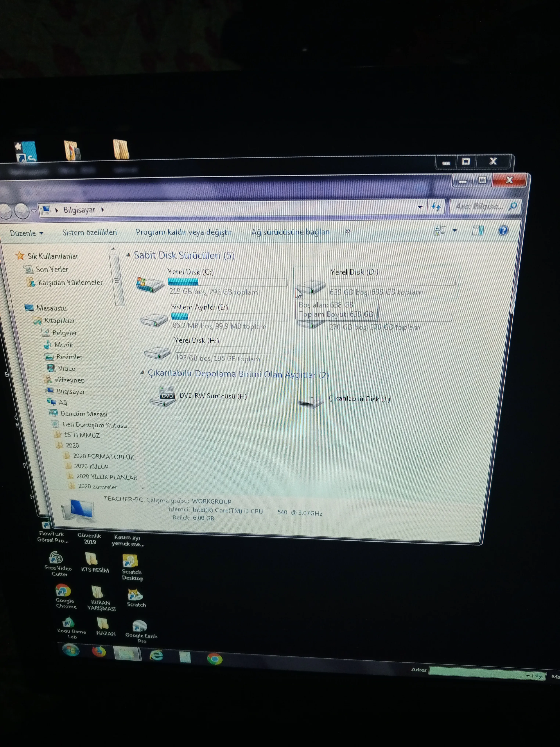This screenshot has height=747, width=560.
Task: Click Program kaldır veya değiştir
Action: pos(184,232)
